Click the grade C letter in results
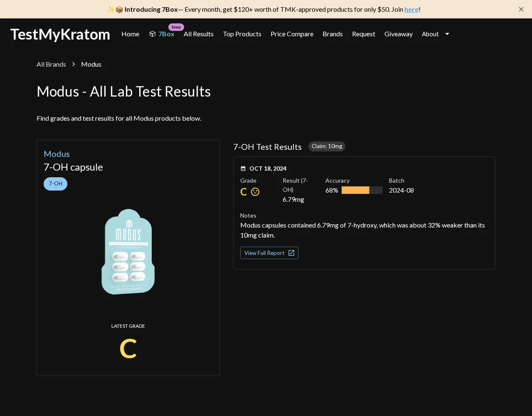The image size is (532, 416). 243,192
